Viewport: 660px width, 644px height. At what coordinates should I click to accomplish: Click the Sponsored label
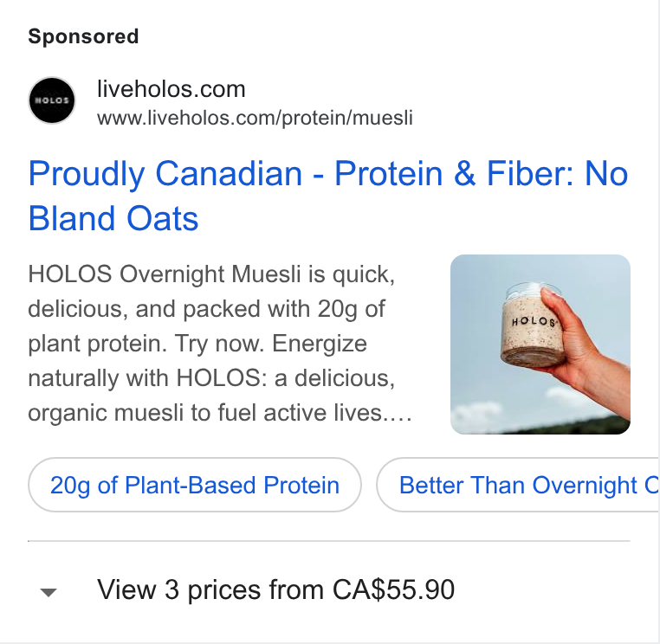(x=83, y=36)
